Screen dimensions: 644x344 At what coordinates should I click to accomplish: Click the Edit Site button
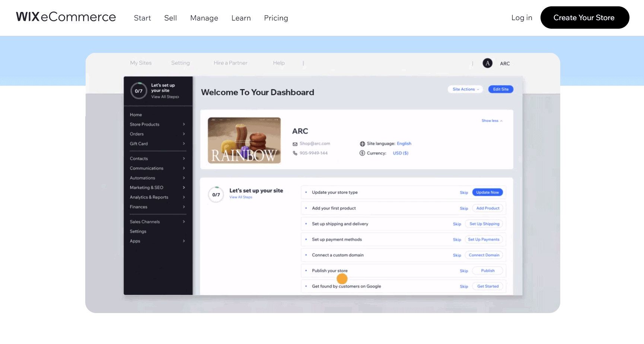(500, 89)
